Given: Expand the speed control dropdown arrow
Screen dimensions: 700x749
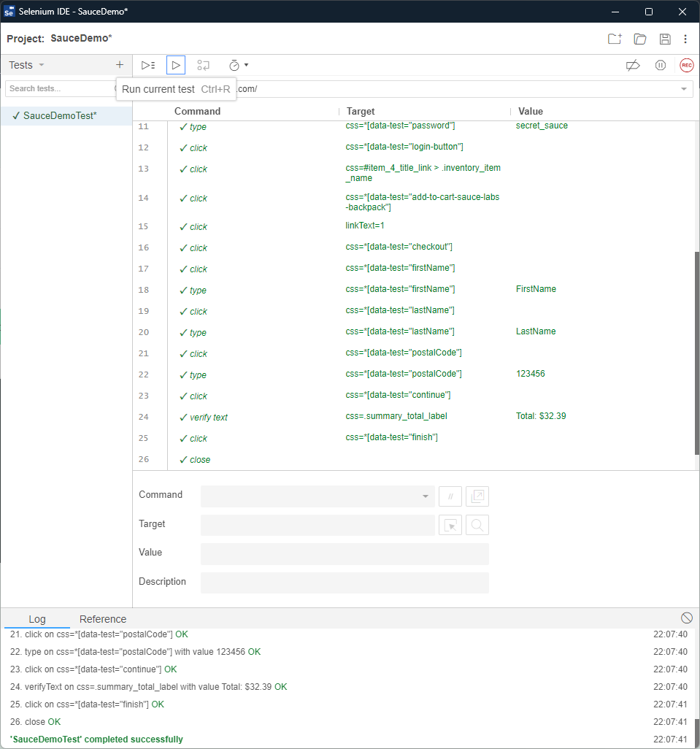Looking at the screenshot, I should coord(247,65).
